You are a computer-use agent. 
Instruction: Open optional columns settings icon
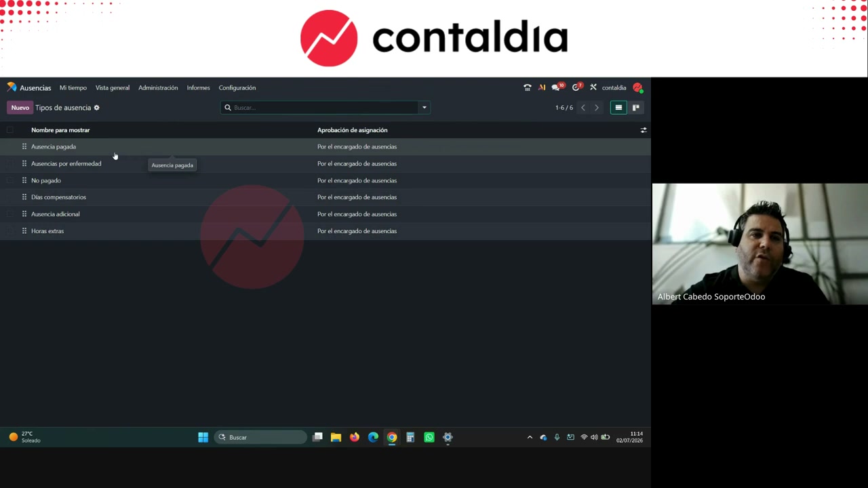(644, 130)
